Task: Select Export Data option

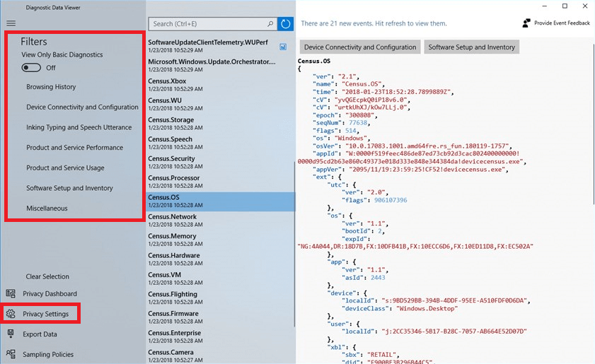Action: tap(40, 334)
